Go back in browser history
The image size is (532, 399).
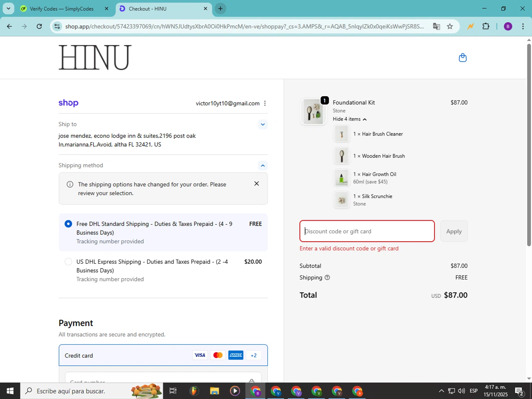coord(10,26)
